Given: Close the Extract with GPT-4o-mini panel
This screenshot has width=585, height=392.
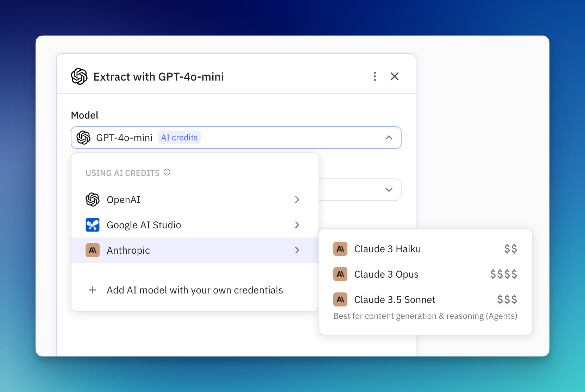Looking at the screenshot, I should click(x=395, y=76).
